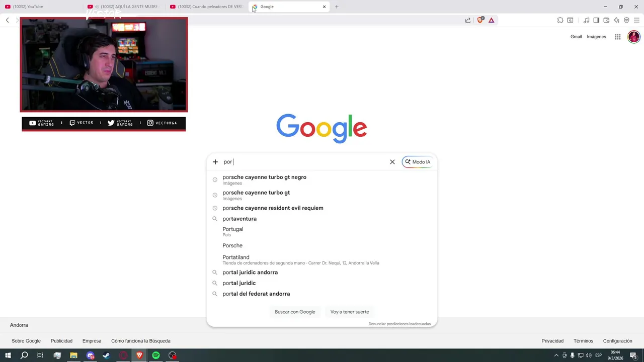Click the Google account profile picture

click(x=634, y=37)
